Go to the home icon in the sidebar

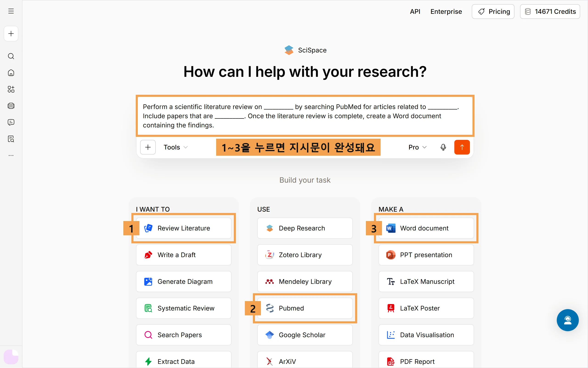coord(11,73)
